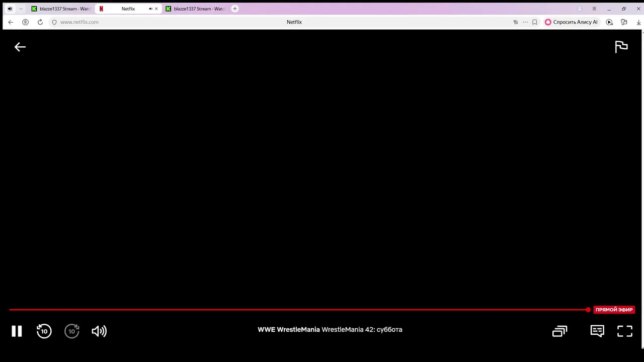This screenshot has width=644, height=362.
Task: Open the browser downloads panel
Action: click(638, 22)
